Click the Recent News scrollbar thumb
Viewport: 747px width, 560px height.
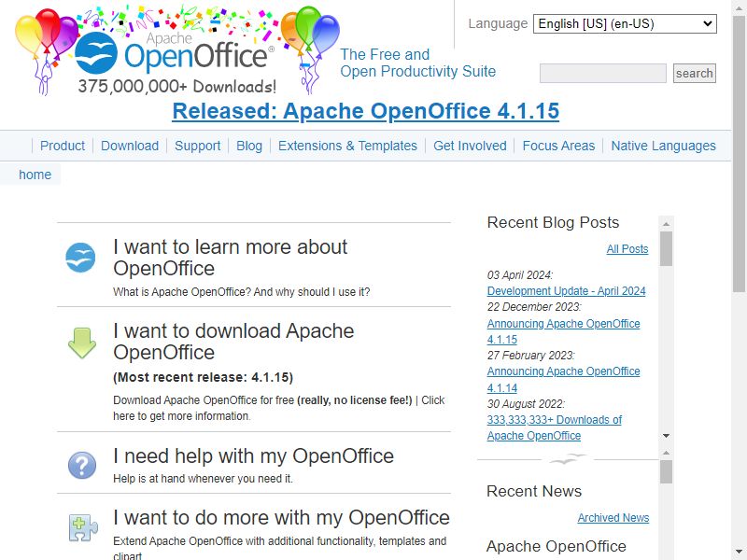[666, 472]
